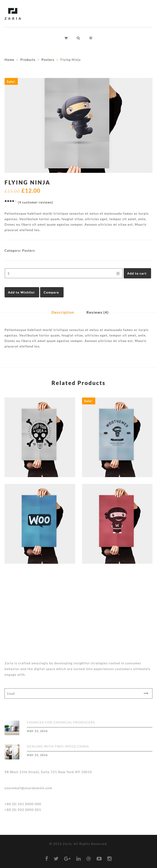Click the Google Plus footer icon
The image size is (157, 868).
coord(67,858)
